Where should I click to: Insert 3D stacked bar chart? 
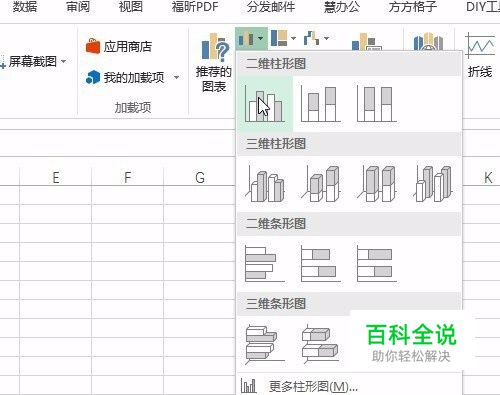point(320,344)
